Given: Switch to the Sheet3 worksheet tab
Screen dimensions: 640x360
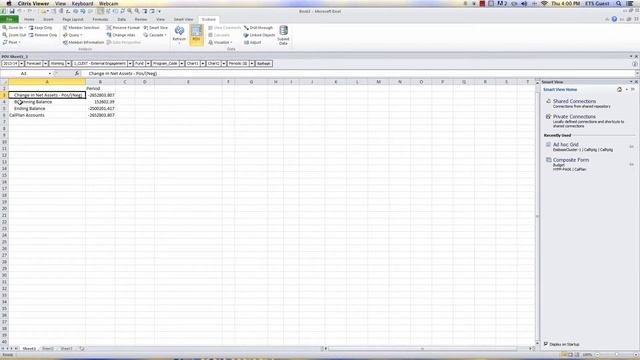Looking at the screenshot, I should [67, 349].
